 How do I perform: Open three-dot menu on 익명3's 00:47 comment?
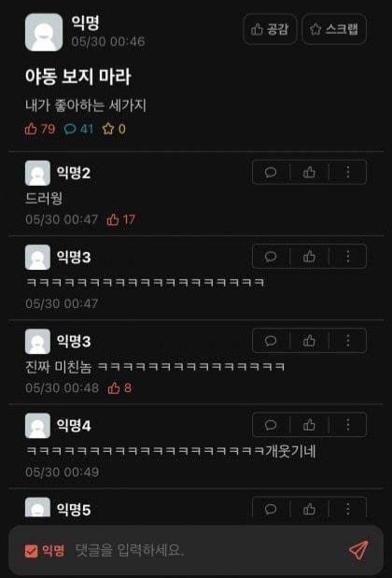click(348, 256)
